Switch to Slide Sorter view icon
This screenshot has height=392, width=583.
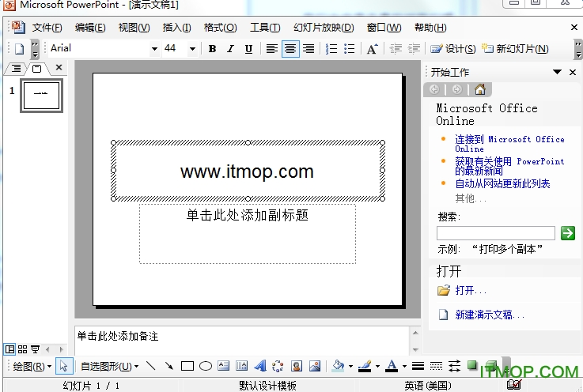pyautogui.click(x=23, y=349)
